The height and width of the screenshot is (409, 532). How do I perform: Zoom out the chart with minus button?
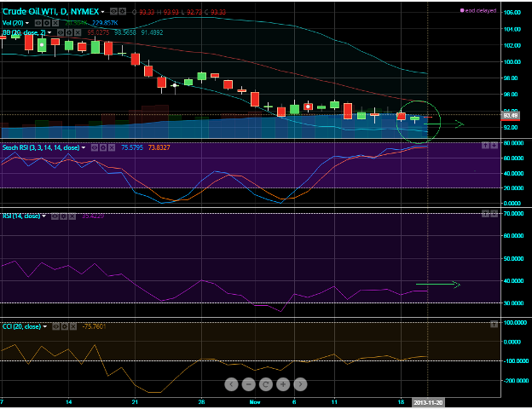(248, 384)
